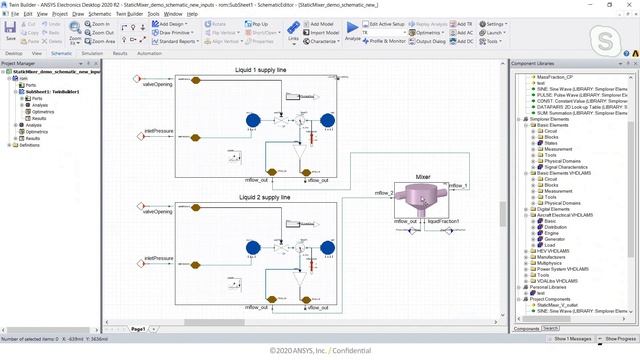Screen dimensions: 640x360
Task: Select the Page1 sheet tab
Action: pos(138,329)
